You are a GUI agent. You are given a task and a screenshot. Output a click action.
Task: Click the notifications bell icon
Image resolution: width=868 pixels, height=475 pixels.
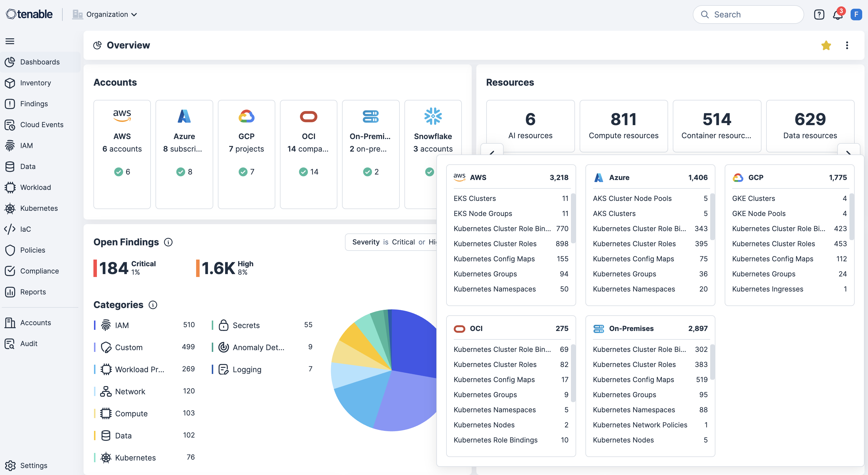pos(837,15)
